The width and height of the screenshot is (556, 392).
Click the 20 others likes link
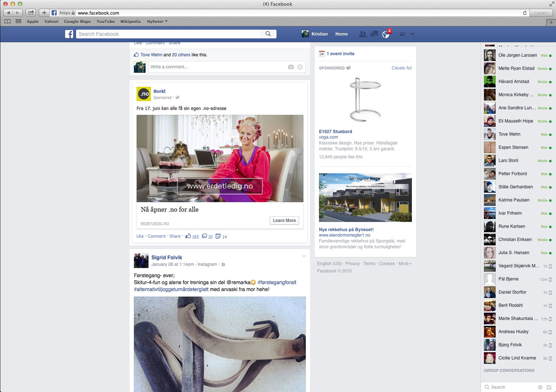[x=181, y=55]
